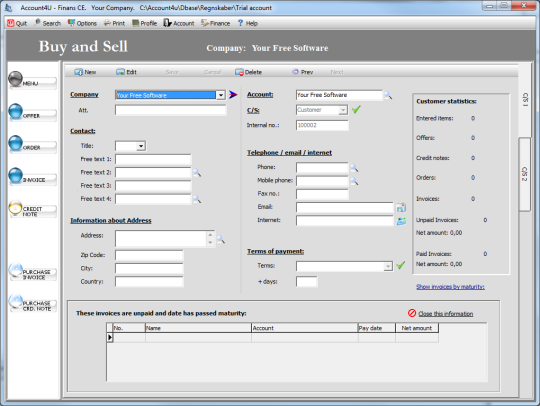Screen dimensions: 540x406
Task: Open the Finance menu
Action: [216, 23]
